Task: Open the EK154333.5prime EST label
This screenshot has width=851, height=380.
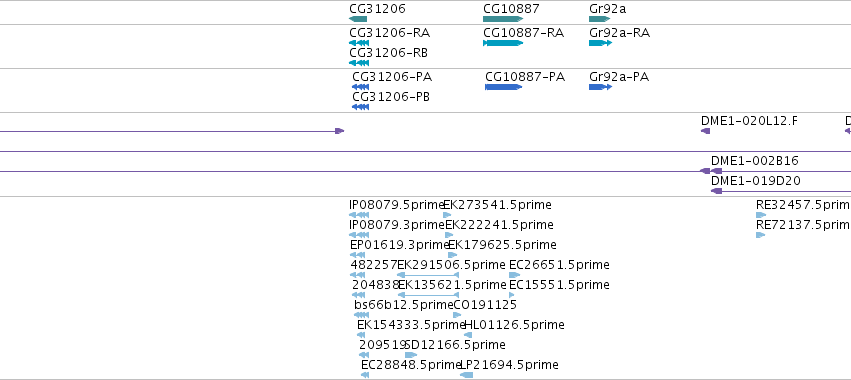Action: point(411,325)
